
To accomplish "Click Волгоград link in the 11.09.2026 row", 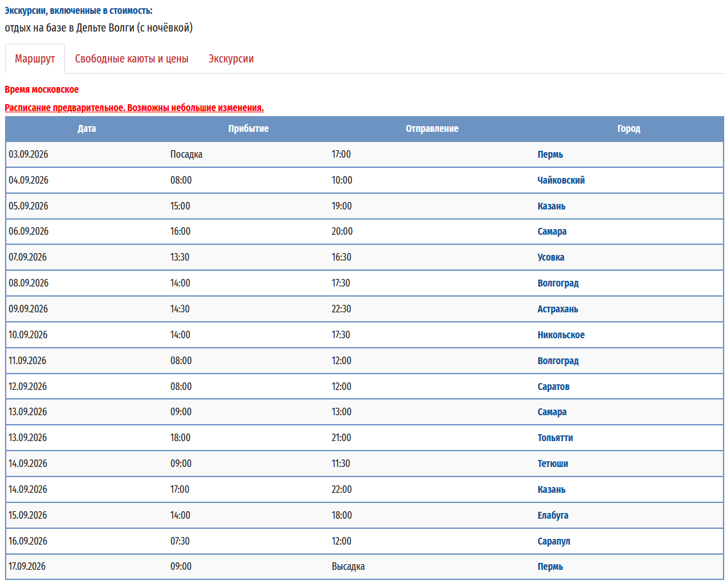I will (558, 361).
